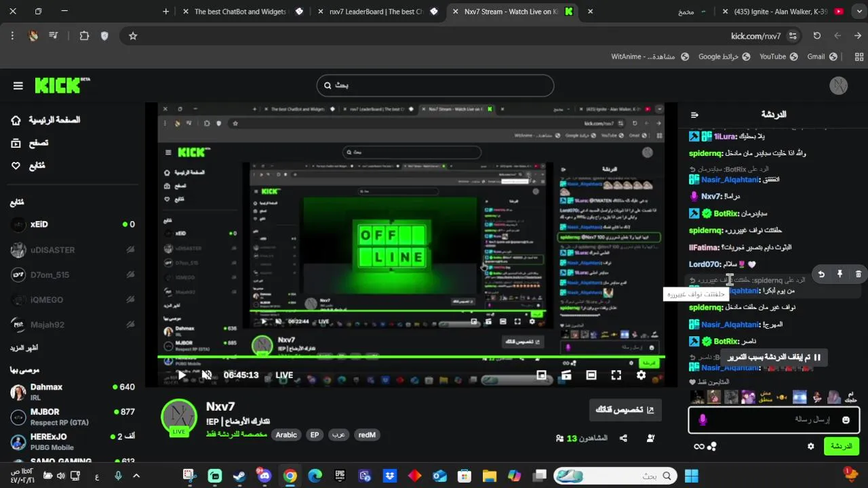
Task: Delete the hovered chat message
Action: point(858,274)
